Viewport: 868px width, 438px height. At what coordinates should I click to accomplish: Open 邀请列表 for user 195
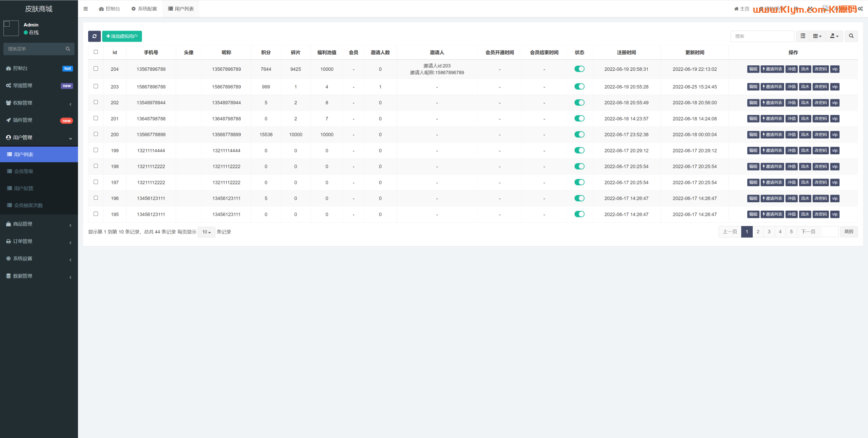click(x=772, y=215)
